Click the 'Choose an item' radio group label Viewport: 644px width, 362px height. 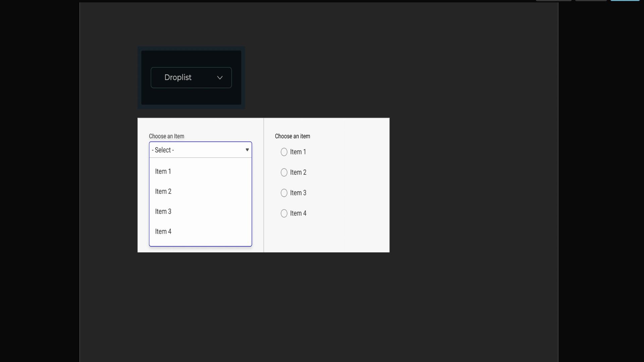coord(292,136)
